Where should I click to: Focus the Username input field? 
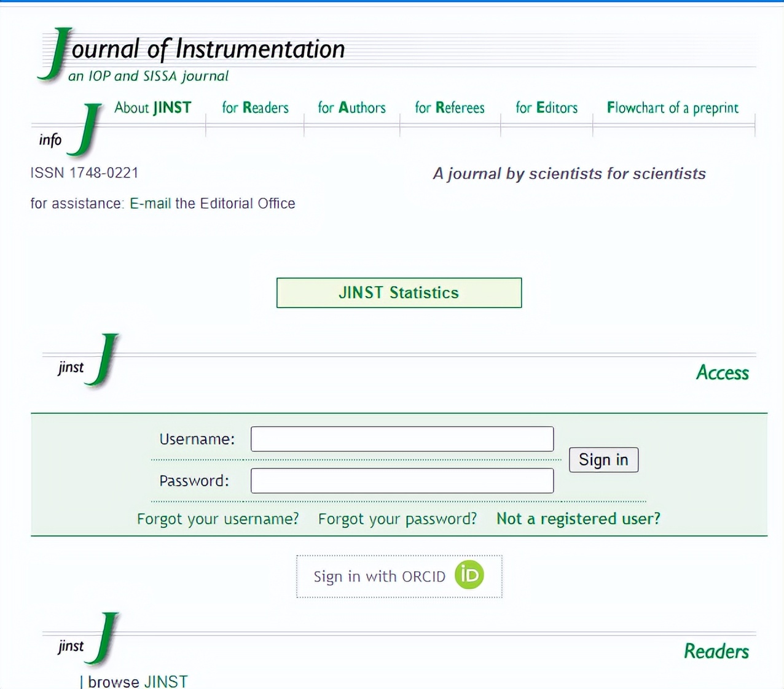pyautogui.click(x=402, y=439)
